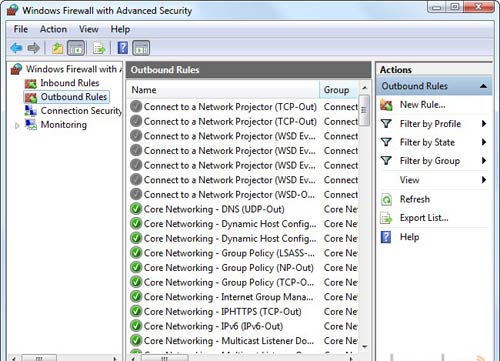Select Windows Firewall with Advanced Security root node
This screenshot has width=500, height=361.
click(74, 69)
